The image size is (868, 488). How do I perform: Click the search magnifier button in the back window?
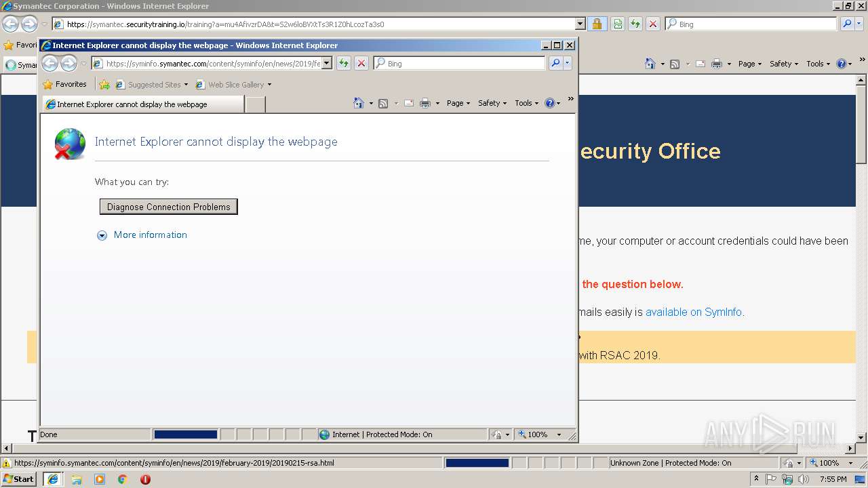pyautogui.click(x=847, y=24)
